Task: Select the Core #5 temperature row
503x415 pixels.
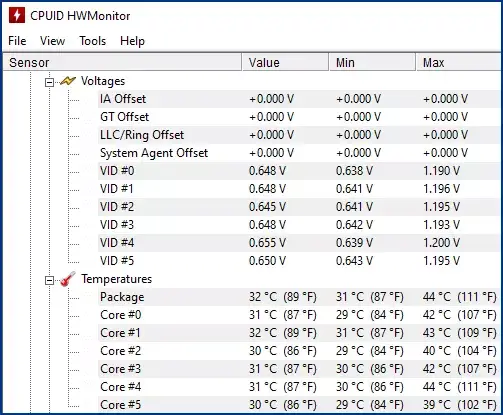Action: tap(299, 405)
